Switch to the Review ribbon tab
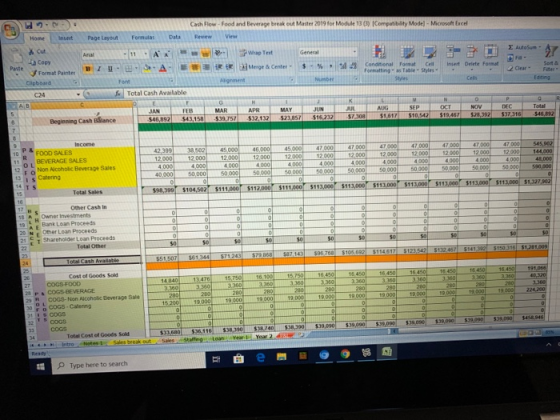 (x=203, y=36)
